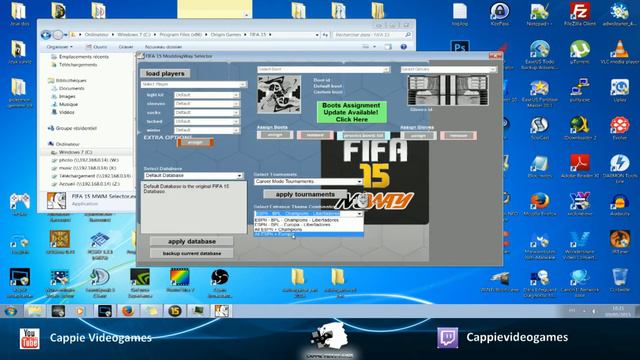Open the Select Database dropdown

click(x=193, y=176)
